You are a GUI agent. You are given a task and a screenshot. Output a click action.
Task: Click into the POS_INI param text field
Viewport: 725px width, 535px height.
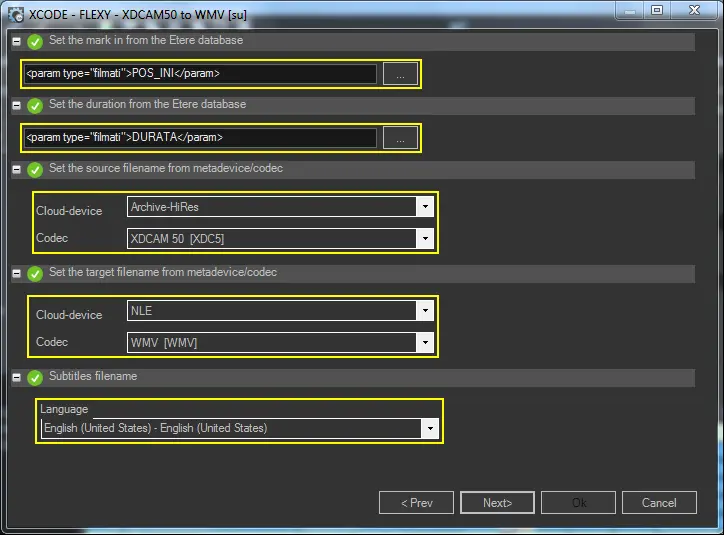click(200, 74)
